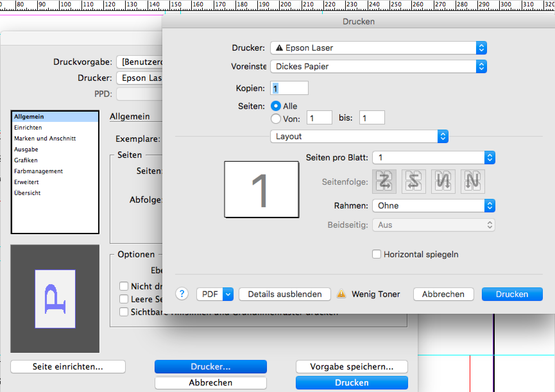555x392 pixels.
Task: Click the Details ausblenden button
Action: click(x=285, y=294)
